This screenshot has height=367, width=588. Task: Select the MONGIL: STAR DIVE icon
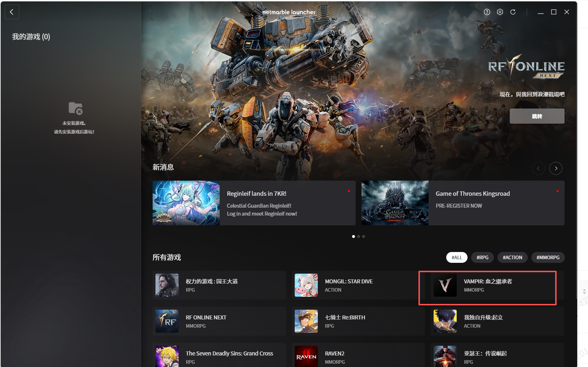[x=306, y=285]
